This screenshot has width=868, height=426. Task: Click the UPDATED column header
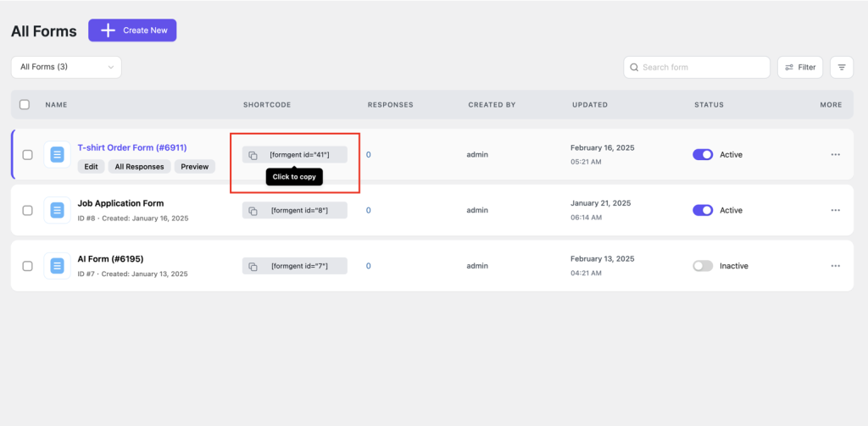pos(590,104)
